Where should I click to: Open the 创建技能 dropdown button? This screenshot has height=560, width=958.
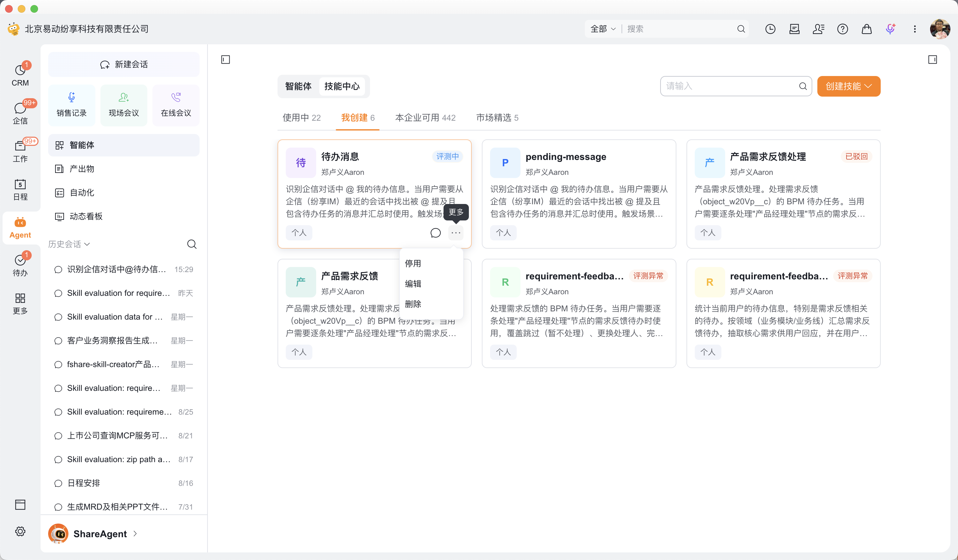(848, 86)
